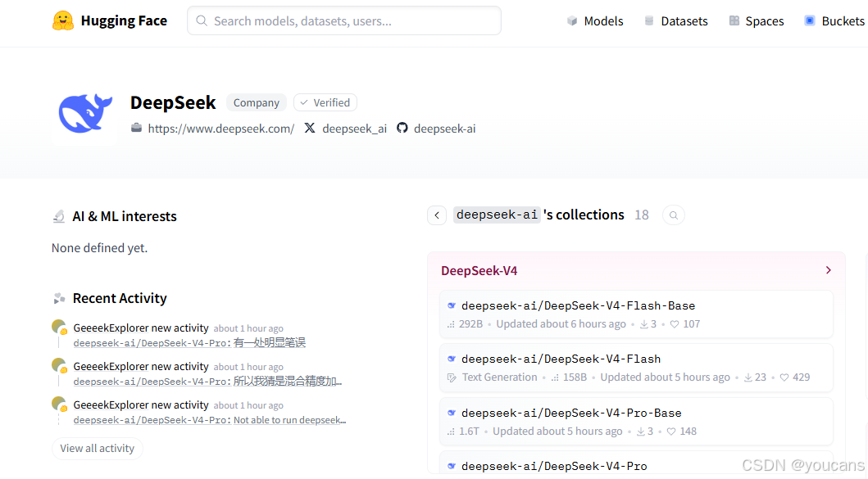Click the collections count 18

click(642, 215)
